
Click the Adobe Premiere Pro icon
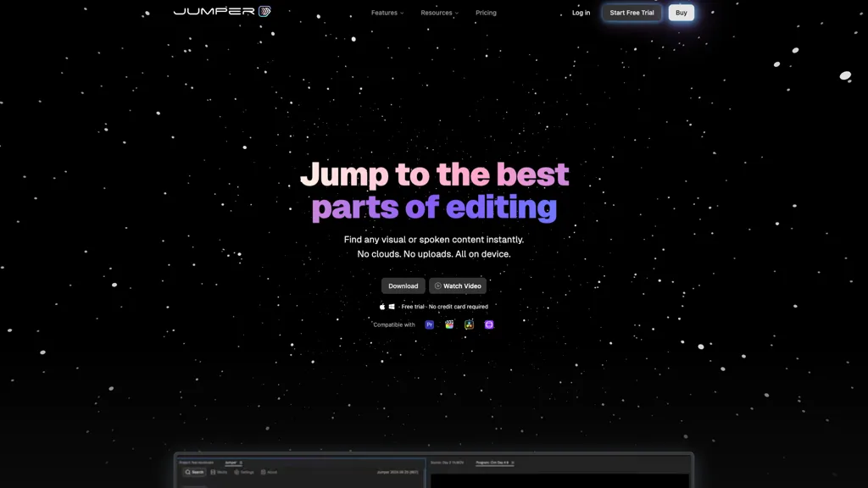pos(429,324)
